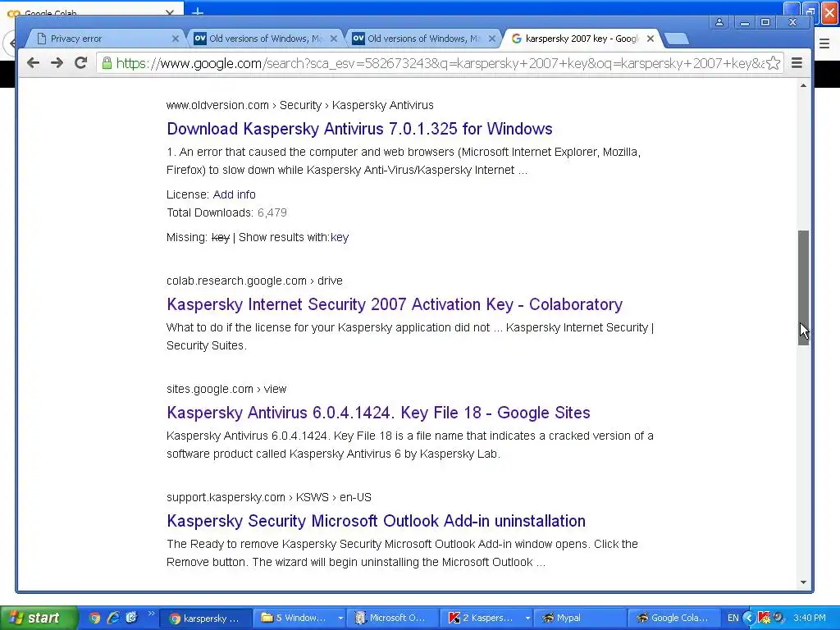This screenshot has width=840, height=630.
Task: Bookmark this page with the star icon
Action: (x=773, y=63)
